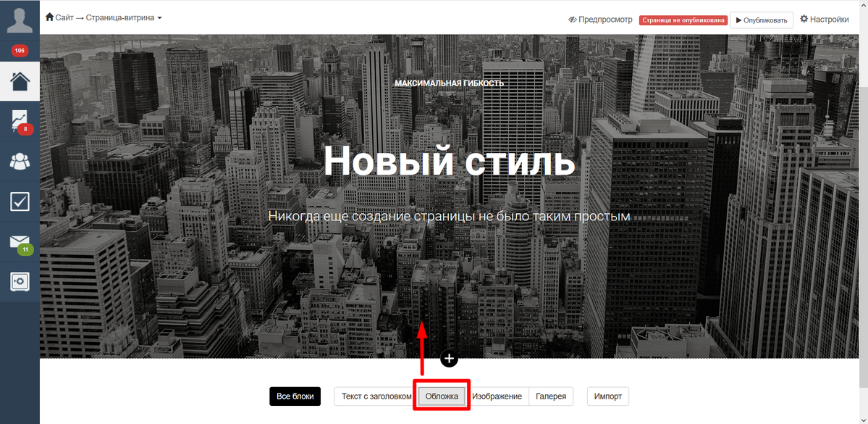Click the МАКСИМАЛЬНАЯ ГИБКОСТЬ caption text
This screenshot has width=868, height=424.
[449, 83]
